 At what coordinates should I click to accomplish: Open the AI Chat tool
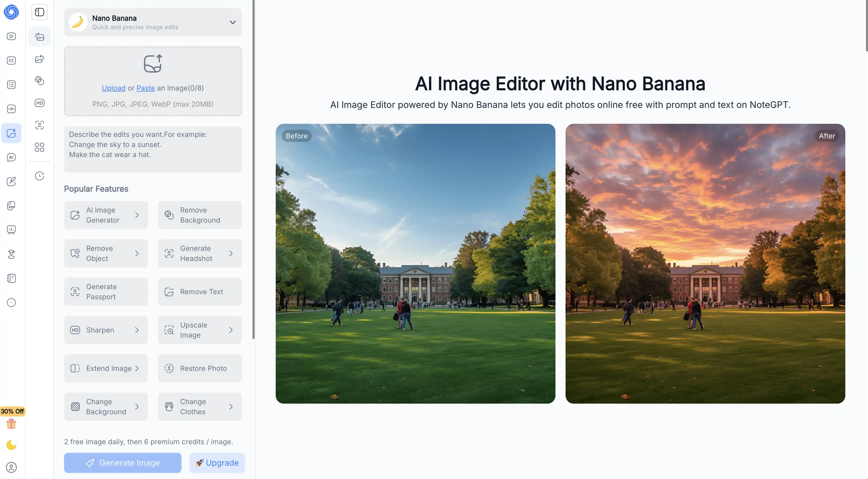click(11, 157)
